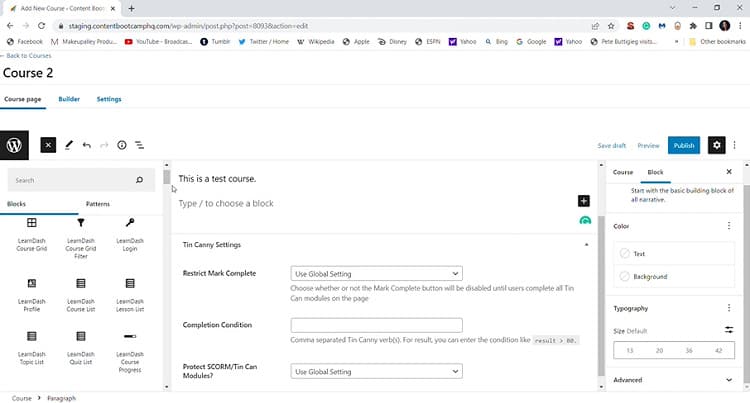Select the Tools pencil icon
Screen dimensions: 750x403
69,145
